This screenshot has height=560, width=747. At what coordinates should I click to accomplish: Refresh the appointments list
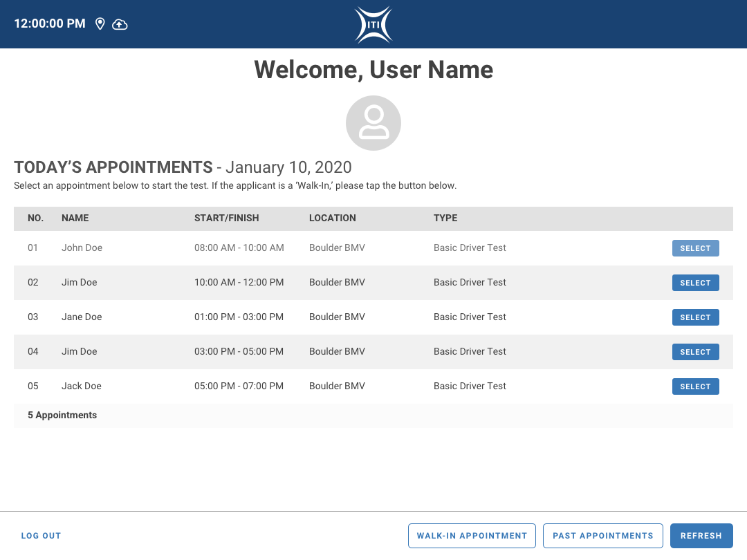tap(701, 536)
